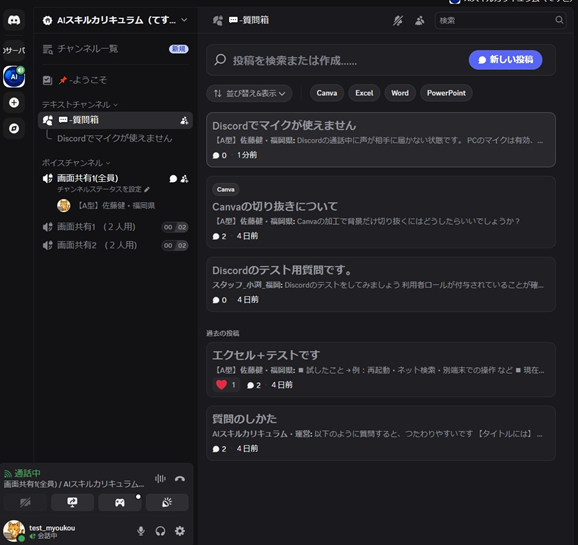Screen dimensions: 578x545
Task: Open chat icon for 画面共有1(全員) channel
Action: coord(173,179)
